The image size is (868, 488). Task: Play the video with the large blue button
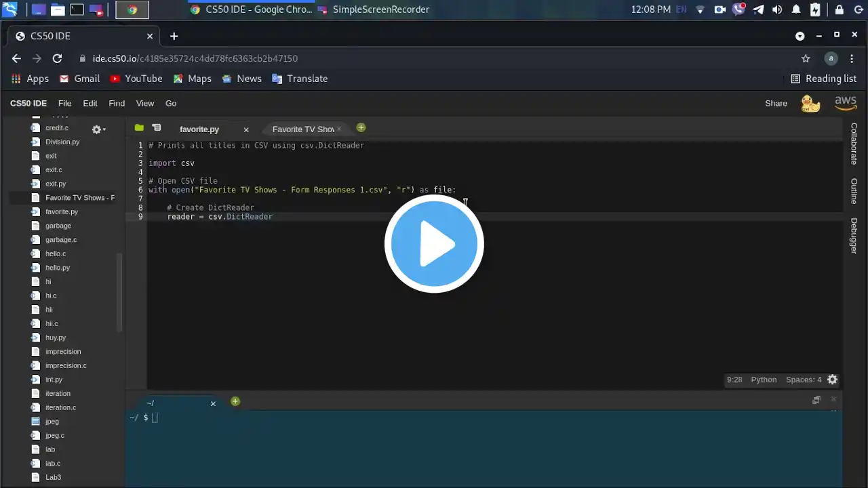[434, 243]
